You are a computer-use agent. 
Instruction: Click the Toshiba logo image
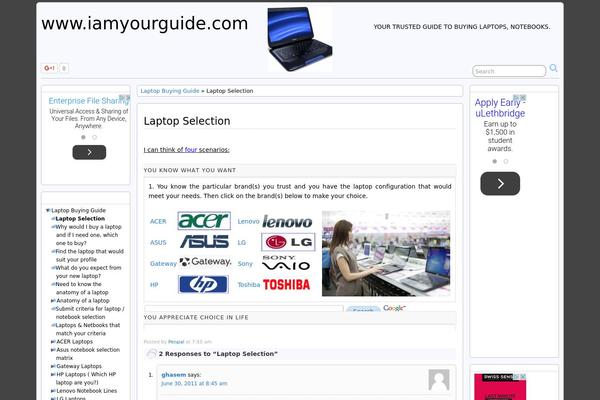click(x=286, y=285)
